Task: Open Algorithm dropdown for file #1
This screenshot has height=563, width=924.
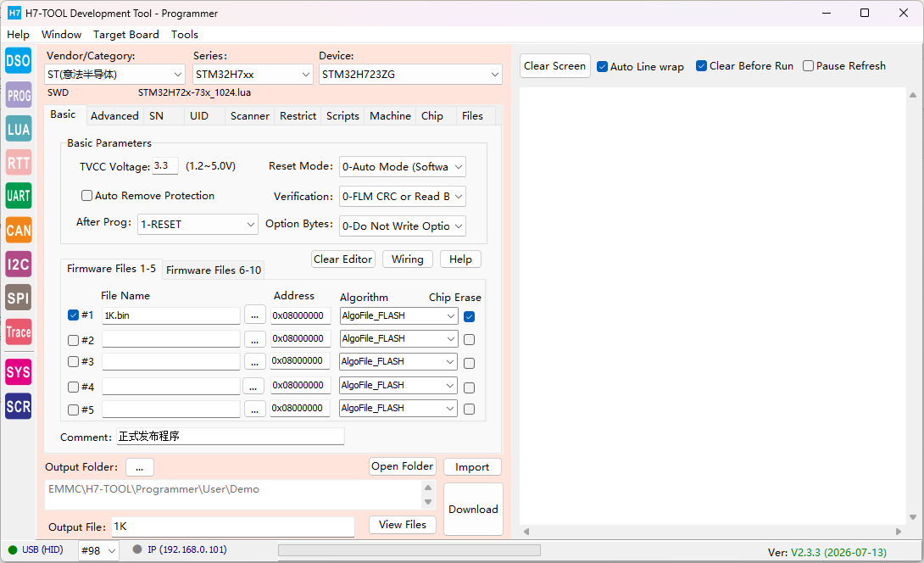Action: click(x=398, y=315)
